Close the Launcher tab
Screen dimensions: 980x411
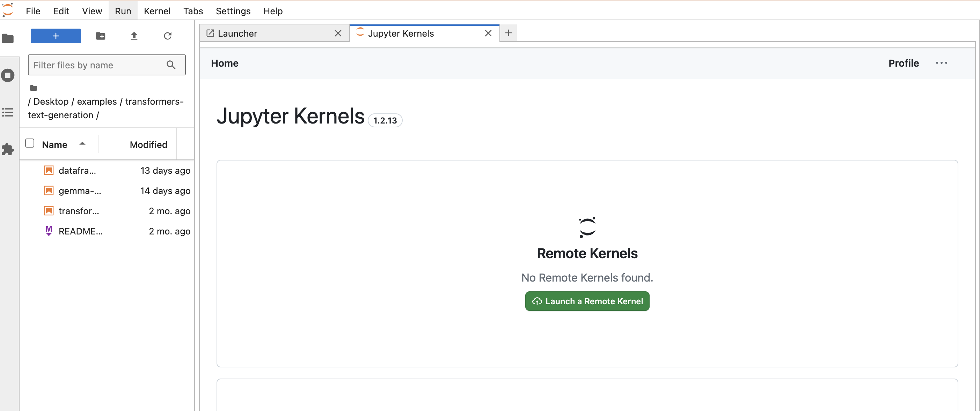coord(338,33)
